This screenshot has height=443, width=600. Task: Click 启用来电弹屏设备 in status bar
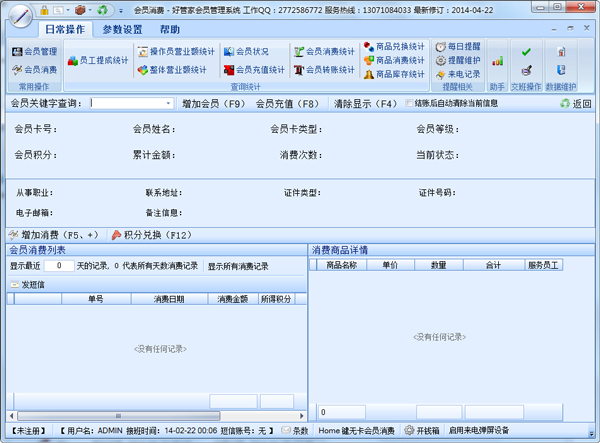[479, 431]
